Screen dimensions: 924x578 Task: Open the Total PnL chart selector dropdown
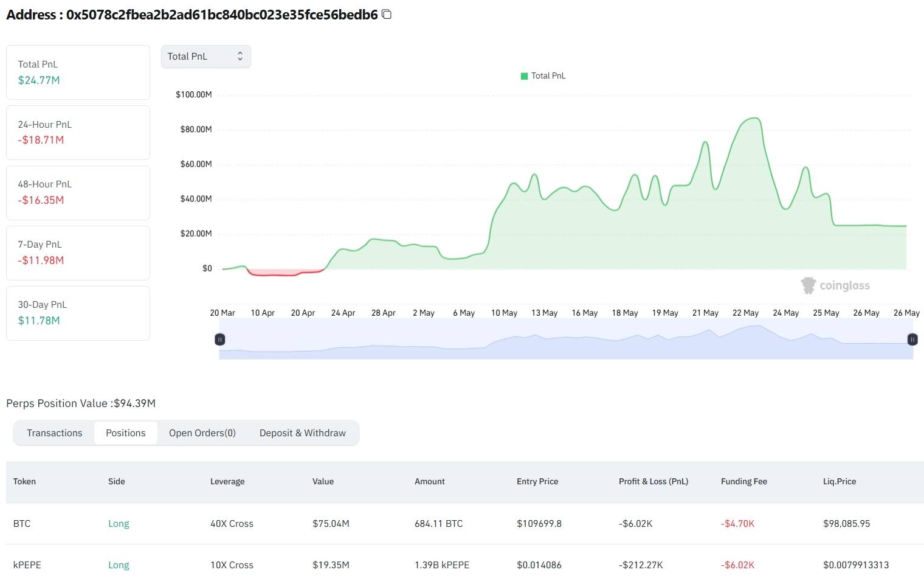pyautogui.click(x=205, y=56)
